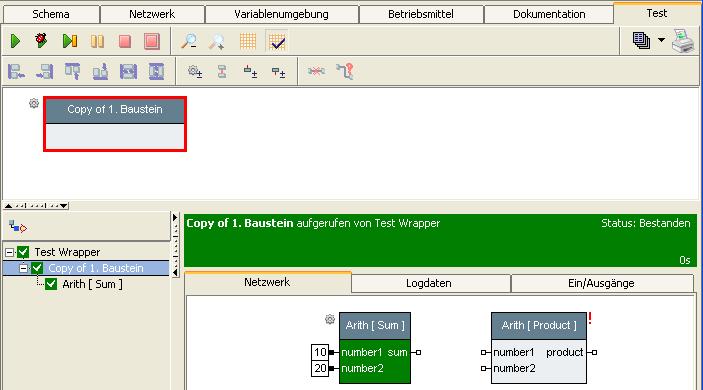Click the single red stop icon
The height and width of the screenshot is (390, 703).
125,41
